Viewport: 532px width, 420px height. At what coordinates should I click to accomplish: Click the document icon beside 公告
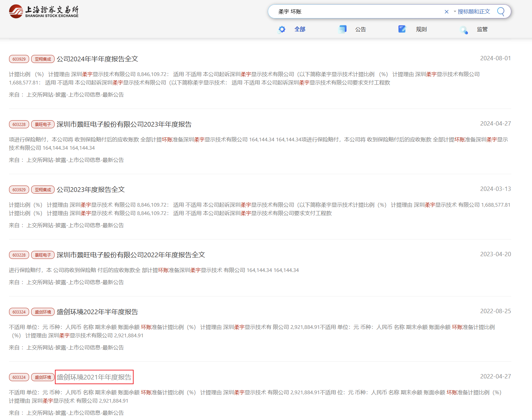(x=343, y=29)
